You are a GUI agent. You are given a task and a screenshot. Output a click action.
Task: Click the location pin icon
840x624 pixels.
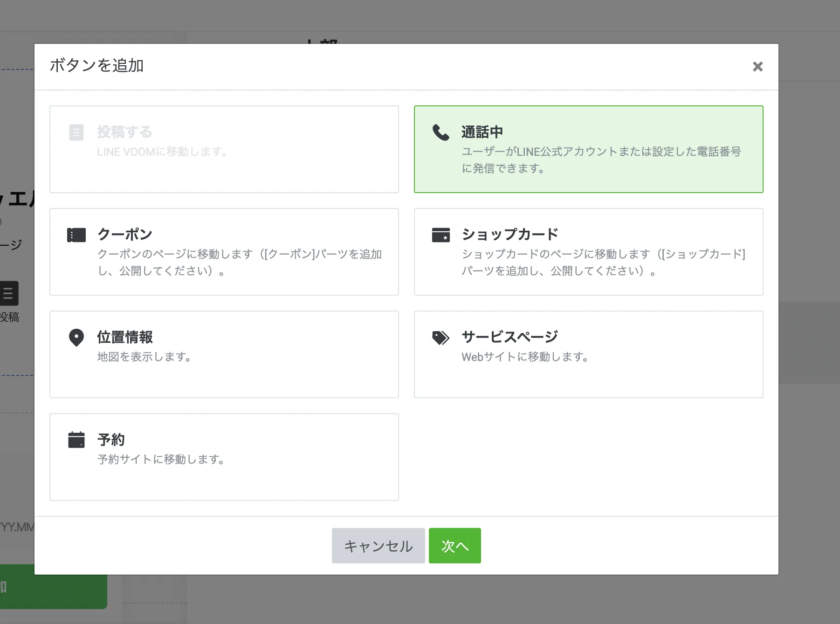tap(76, 338)
